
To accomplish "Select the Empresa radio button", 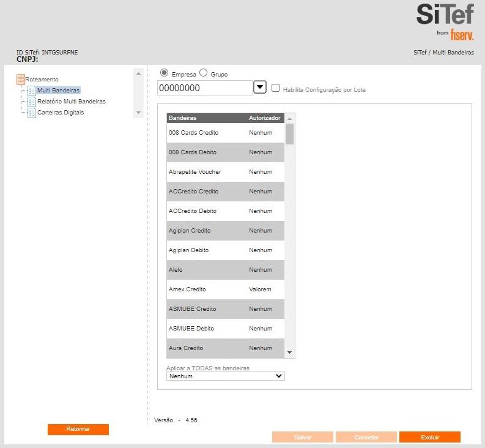I will (x=164, y=72).
